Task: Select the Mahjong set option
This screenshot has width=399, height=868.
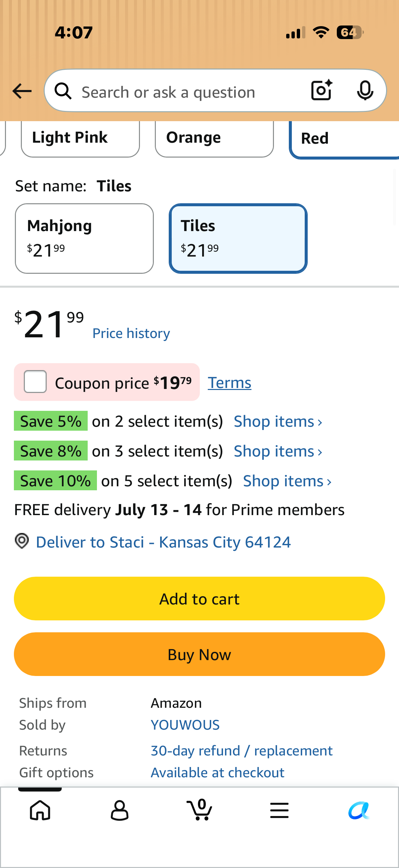Action: (84, 239)
